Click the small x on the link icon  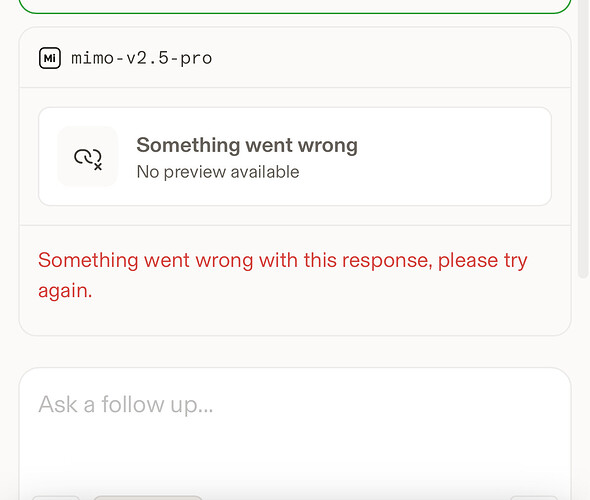point(98,167)
